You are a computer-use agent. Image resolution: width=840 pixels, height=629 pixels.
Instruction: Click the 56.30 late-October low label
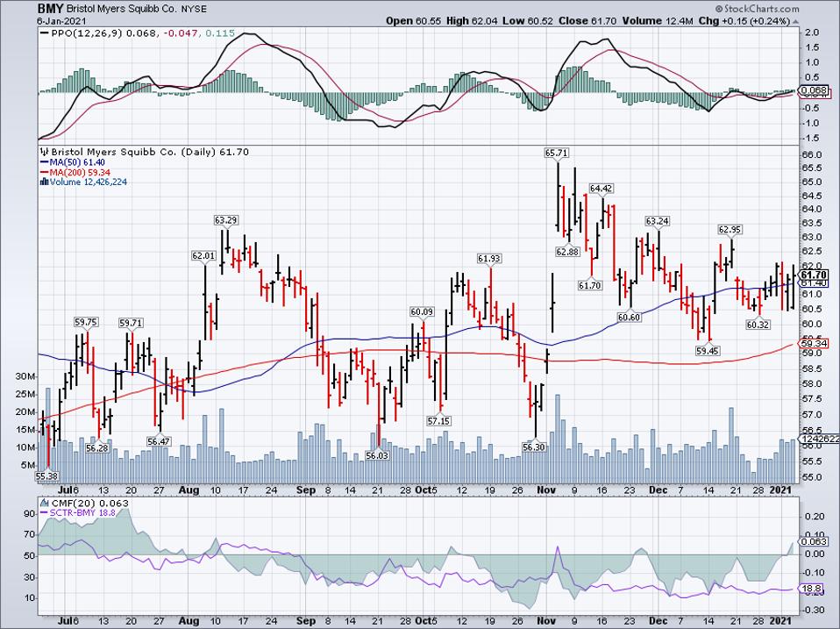point(534,447)
